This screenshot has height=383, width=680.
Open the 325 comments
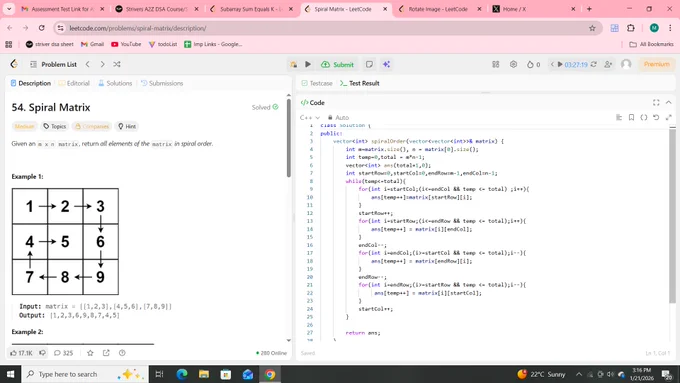(x=63, y=353)
